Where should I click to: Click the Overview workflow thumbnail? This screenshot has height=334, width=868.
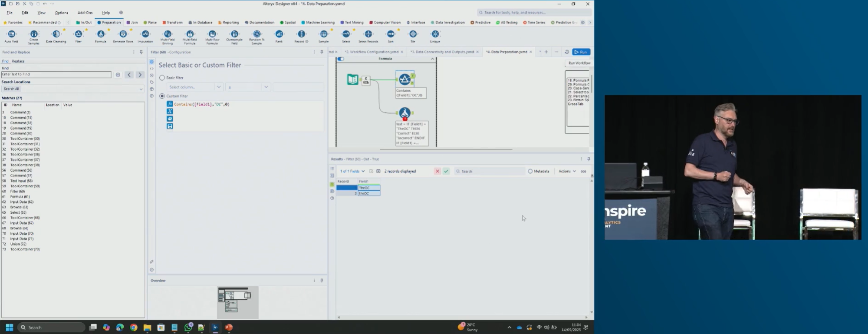(238, 302)
